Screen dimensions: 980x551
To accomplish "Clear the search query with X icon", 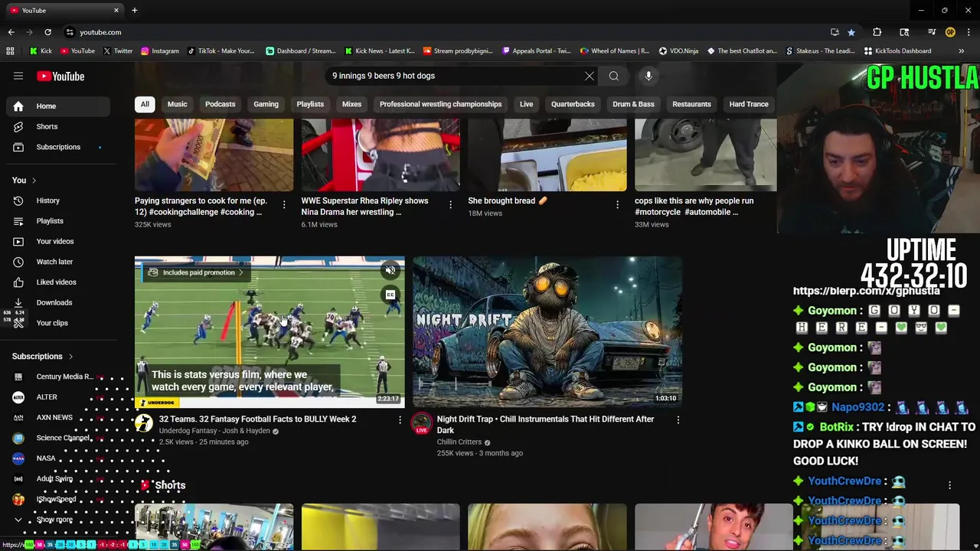I will coord(589,76).
